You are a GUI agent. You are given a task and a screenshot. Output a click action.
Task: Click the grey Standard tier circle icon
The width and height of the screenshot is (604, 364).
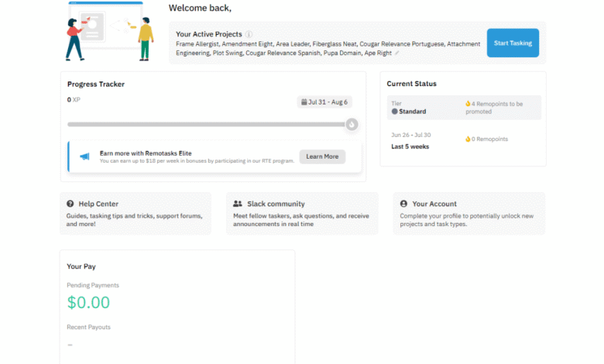pos(394,112)
